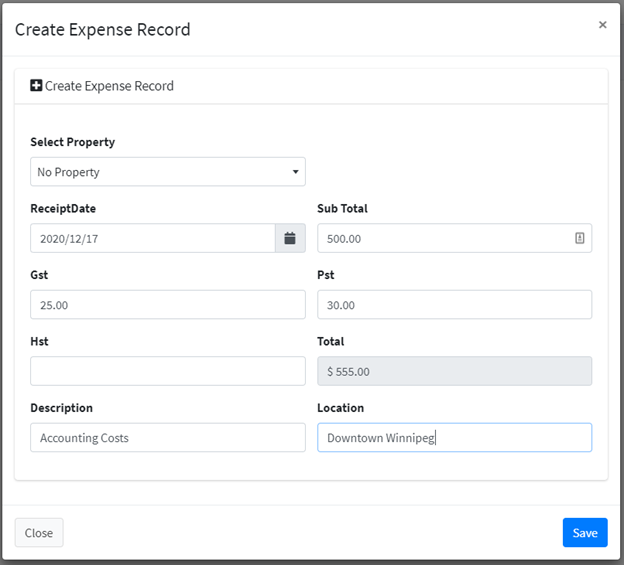This screenshot has height=565, width=624.
Task: Click the Location field label
Action: pos(341,408)
